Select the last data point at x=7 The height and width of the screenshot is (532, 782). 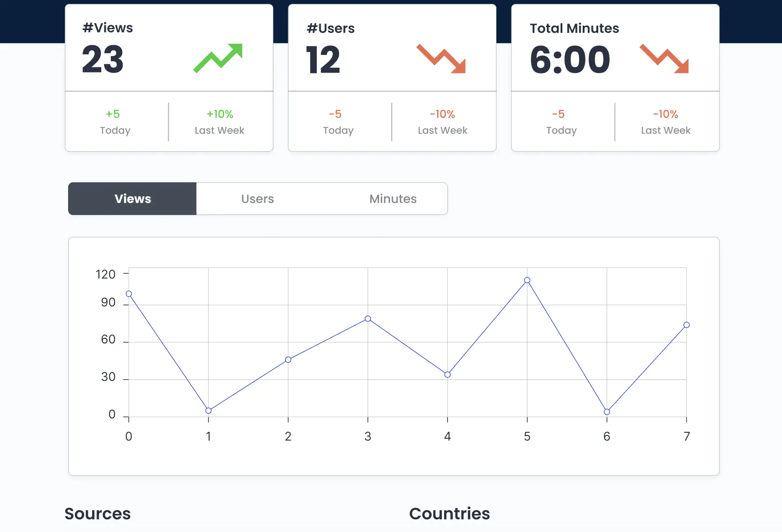pos(687,325)
